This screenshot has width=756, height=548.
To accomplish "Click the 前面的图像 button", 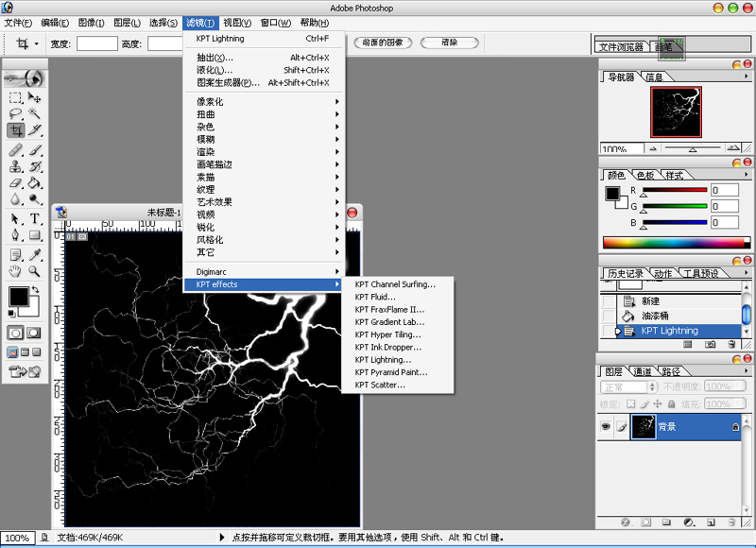I will tap(383, 43).
